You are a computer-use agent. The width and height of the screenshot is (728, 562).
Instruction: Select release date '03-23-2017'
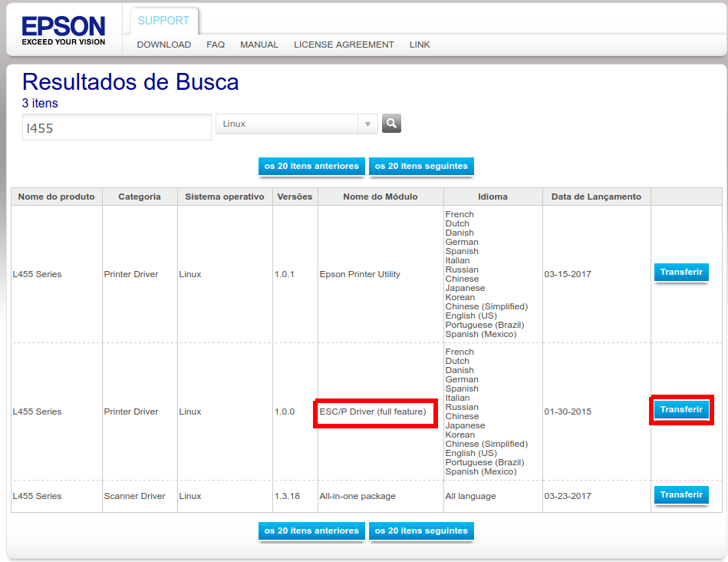coord(568,496)
